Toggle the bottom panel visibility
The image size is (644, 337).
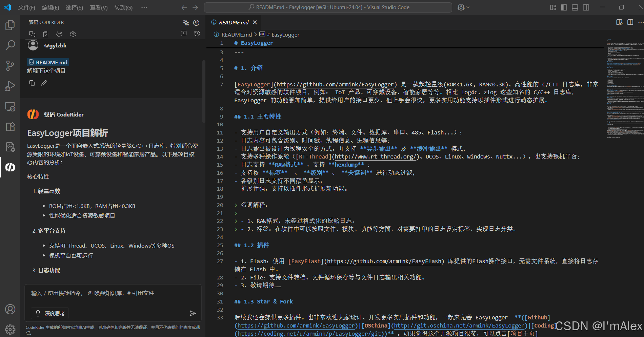[575, 7]
